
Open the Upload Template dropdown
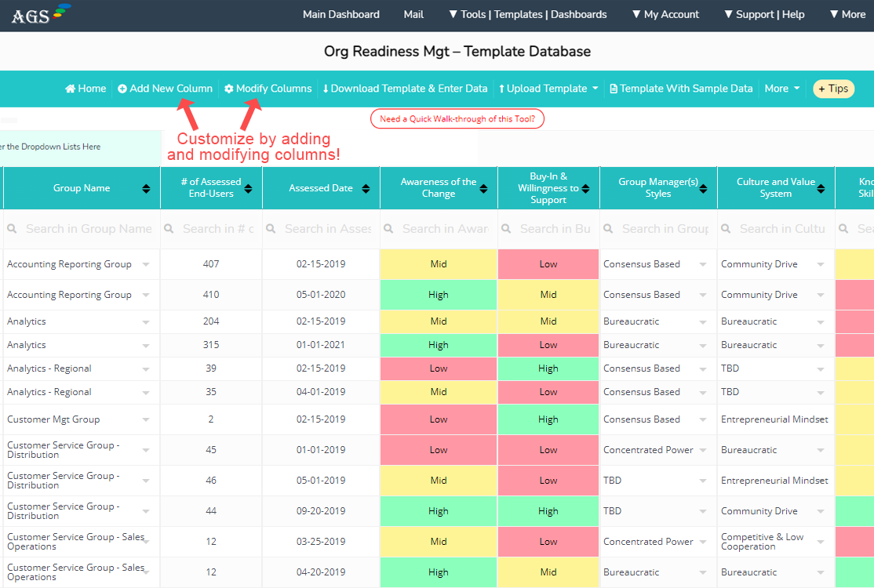pos(548,89)
